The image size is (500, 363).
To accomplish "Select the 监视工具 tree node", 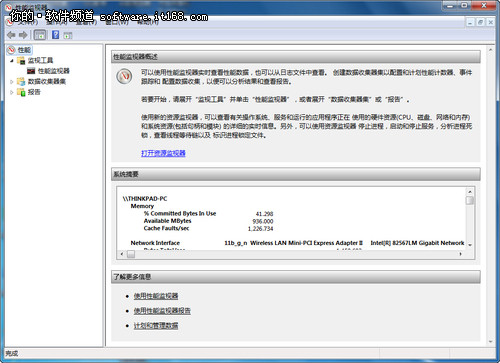I will click(x=40, y=60).
